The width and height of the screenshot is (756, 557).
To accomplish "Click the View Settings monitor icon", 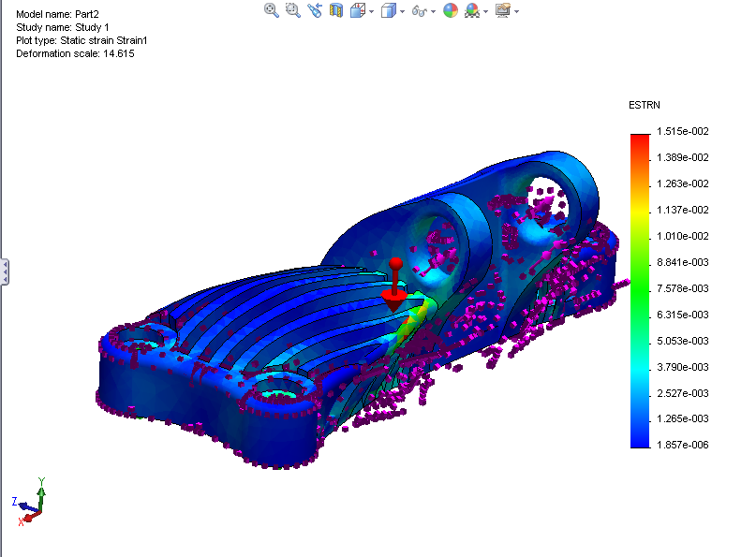I will 503,10.
